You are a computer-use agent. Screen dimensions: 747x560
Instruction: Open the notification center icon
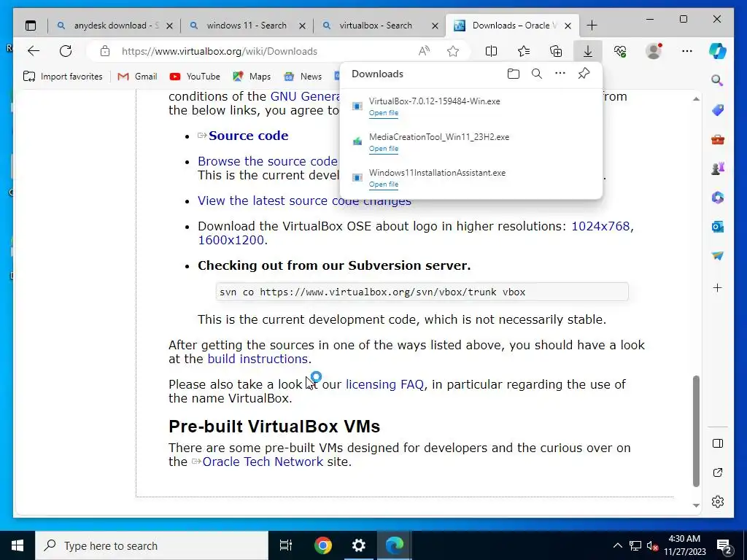pos(724,546)
